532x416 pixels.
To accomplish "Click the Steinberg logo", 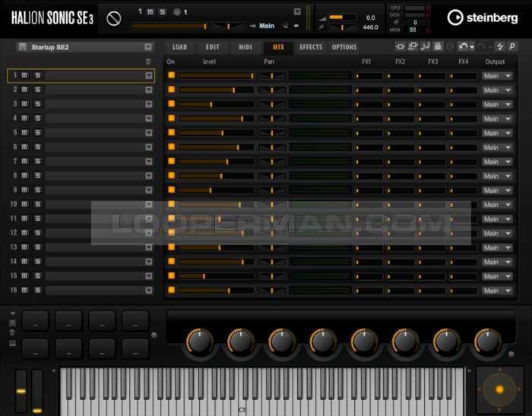I will [477, 17].
